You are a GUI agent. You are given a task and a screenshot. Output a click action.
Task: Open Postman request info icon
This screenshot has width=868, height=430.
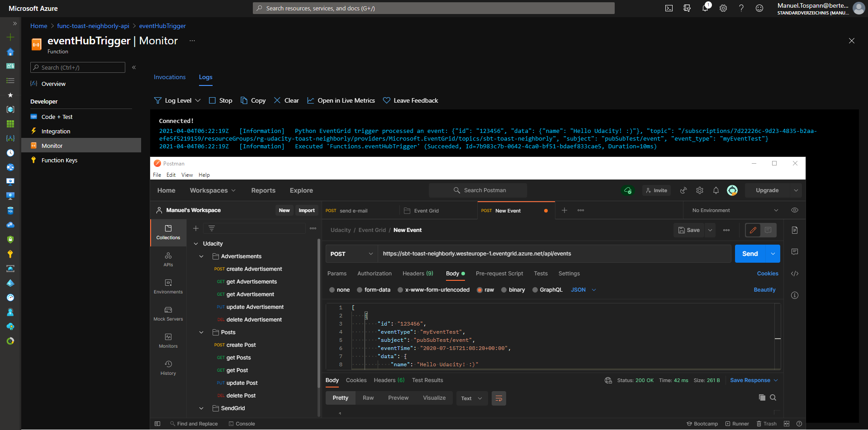pyautogui.click(x=795, y=295)
